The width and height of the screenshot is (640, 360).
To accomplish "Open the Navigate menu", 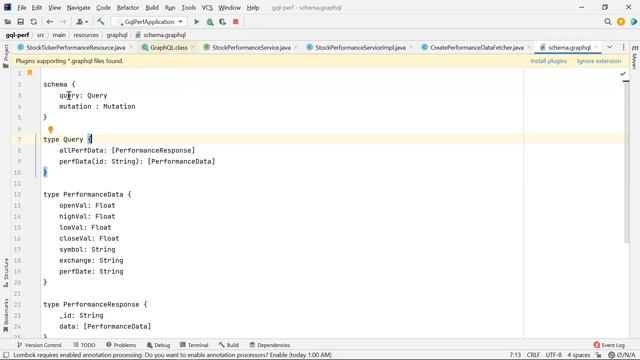I will tap(78, 7).
